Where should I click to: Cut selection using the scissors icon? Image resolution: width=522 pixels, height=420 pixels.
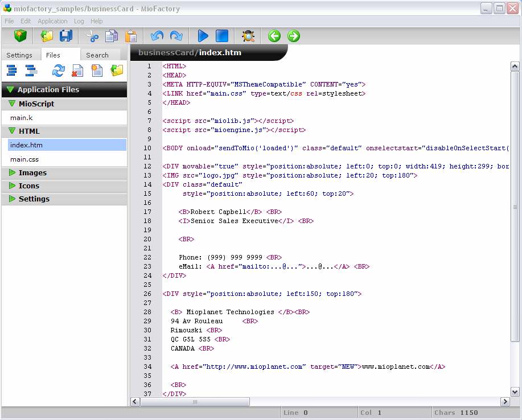(92, 36)
